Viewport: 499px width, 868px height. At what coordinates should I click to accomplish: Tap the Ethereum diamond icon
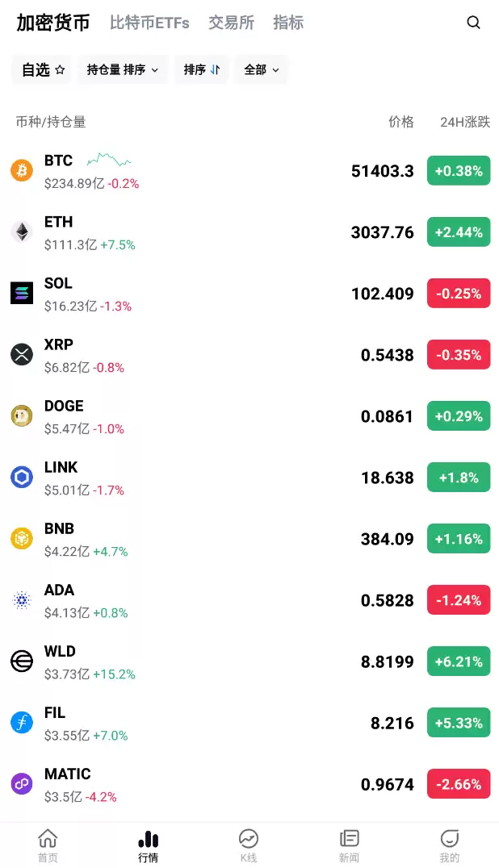pyautogui.click(x=22, y=232)
